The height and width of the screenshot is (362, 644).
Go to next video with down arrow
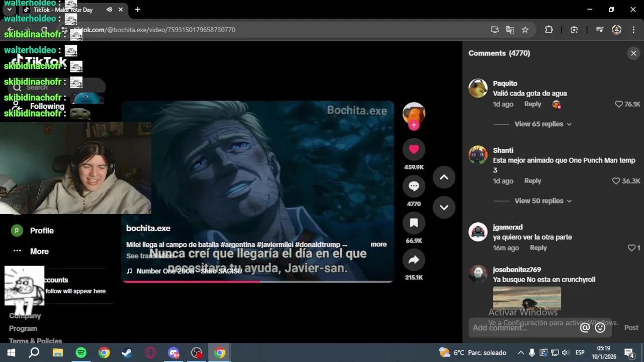point(444,207)
